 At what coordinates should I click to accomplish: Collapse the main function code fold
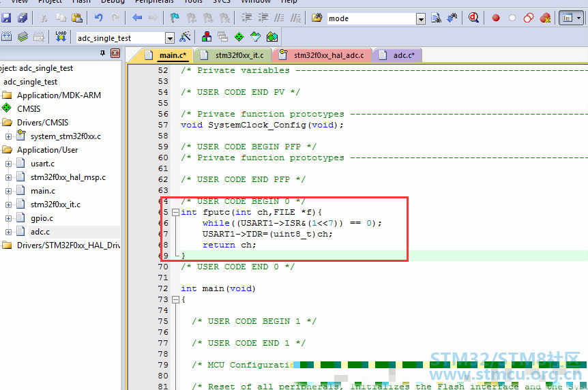pyautogui.click(x=175, y=299)
